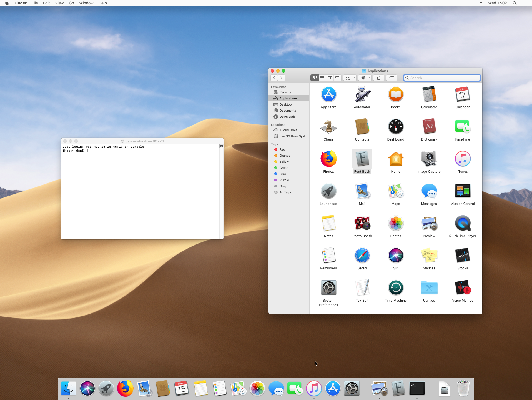
Task: Select the Safari app icon
Action: tap(362, 256)
